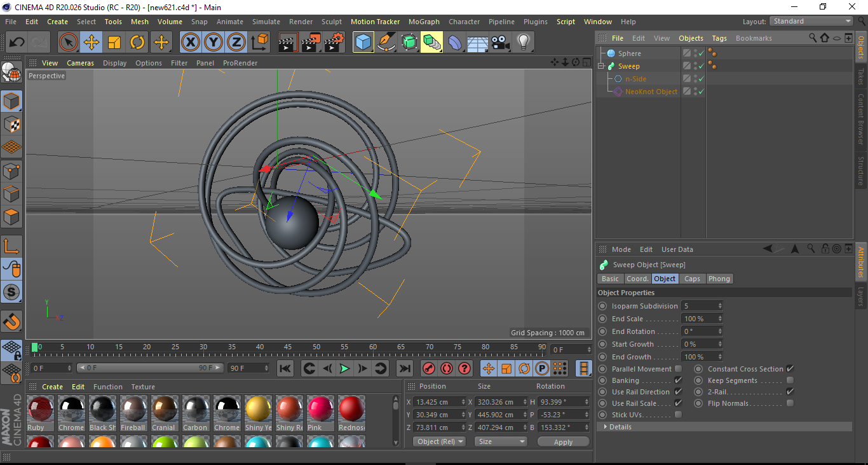
Task: Activate the Rotate tool
Action: 137,43
